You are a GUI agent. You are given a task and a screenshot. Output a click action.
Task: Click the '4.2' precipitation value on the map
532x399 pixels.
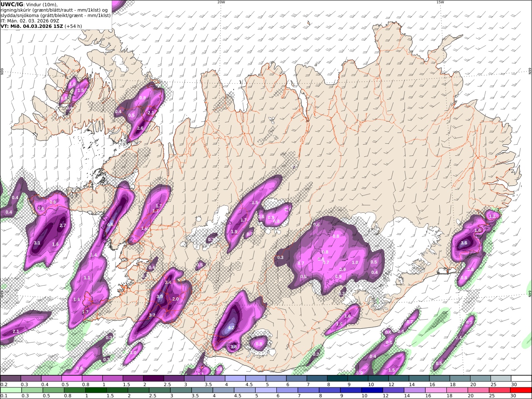pyautogui.click(x=232, y=328)
